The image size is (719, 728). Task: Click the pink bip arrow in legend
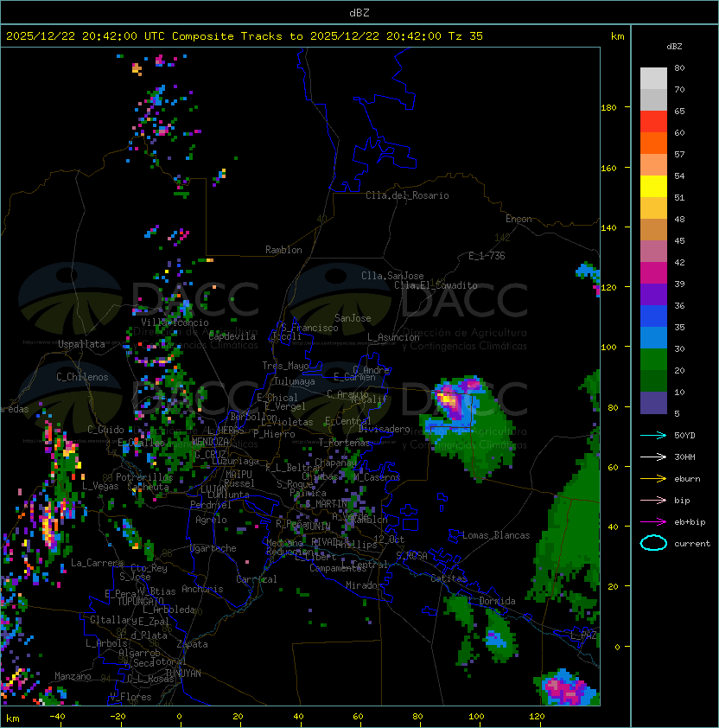coord(653,500)
